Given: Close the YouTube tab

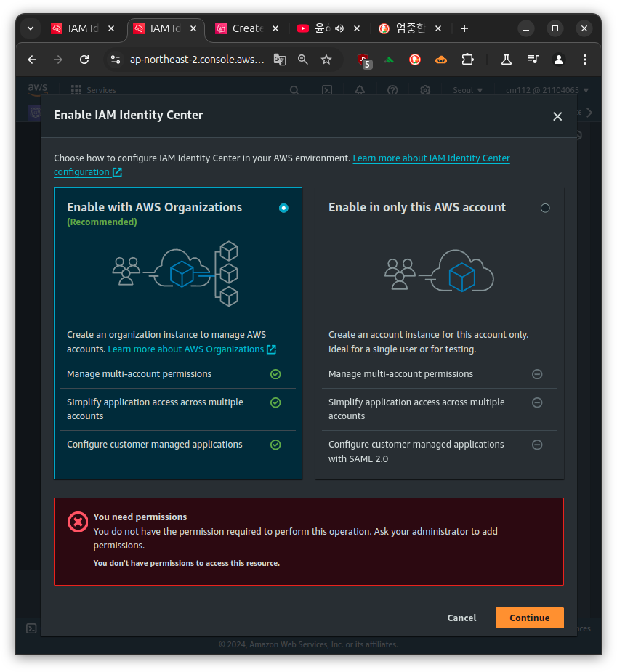Looking at the screenshot, I should 357,28.
